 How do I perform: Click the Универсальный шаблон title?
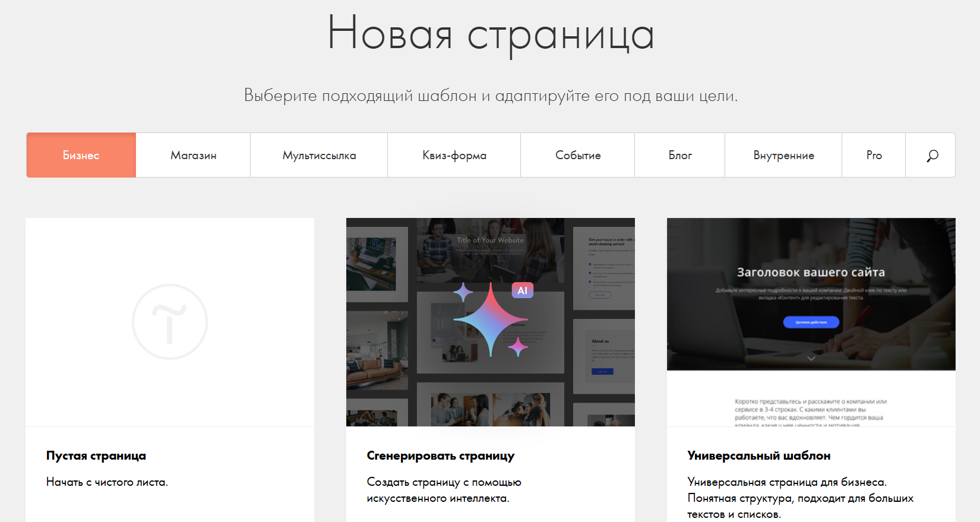pos(759,455)
